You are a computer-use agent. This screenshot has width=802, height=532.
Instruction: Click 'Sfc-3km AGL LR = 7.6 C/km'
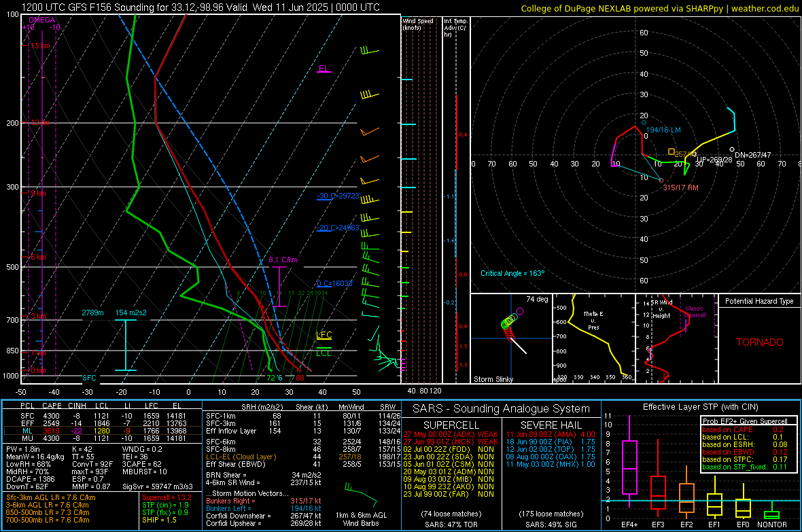click(51, 497)
